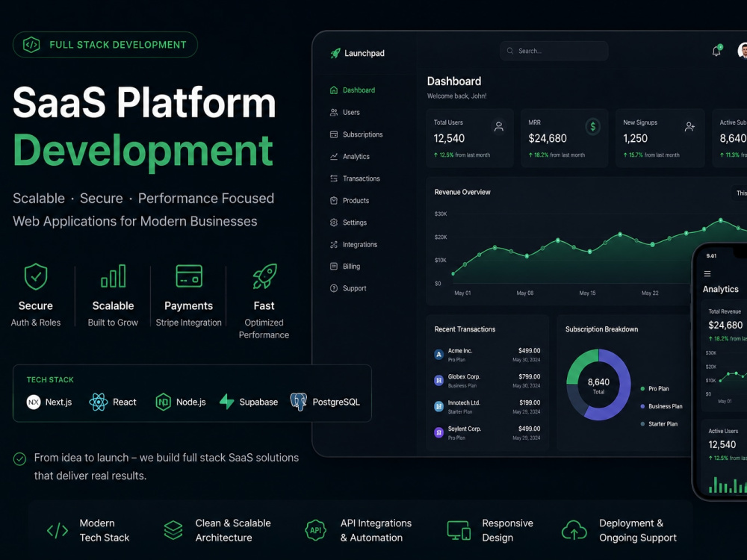Screen dimensions: 747x560
Task: Click the MRR value $24,680
Action: tap(548, 139)
